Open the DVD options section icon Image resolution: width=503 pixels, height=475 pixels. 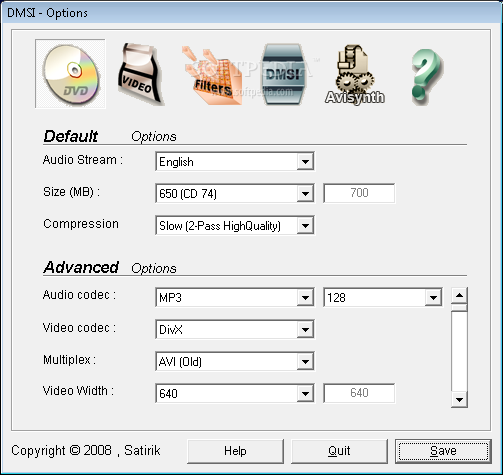(x=70, y=74)
